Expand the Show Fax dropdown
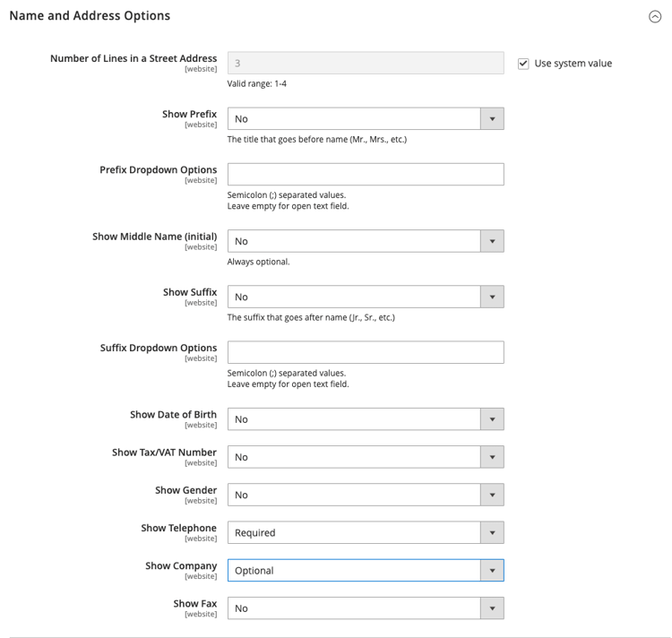The width and height of the screenshot is (672, 638). click(x=365, y=608)
